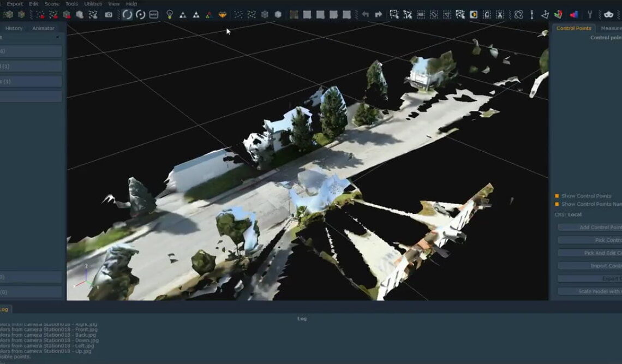
Task: Toggle Show Control Points Names
Action: (x=557, y=204)
